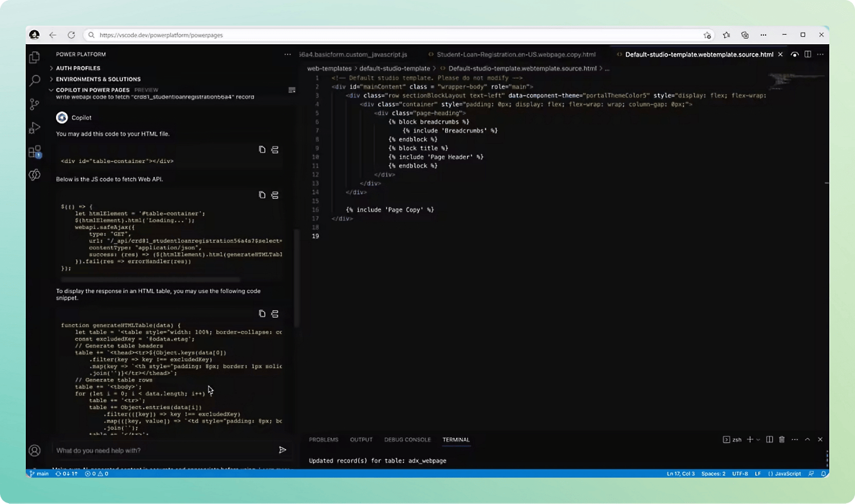Open Student-Loan-Registration webpage copy tab
The image size is (855, 504).
[515, 54]
